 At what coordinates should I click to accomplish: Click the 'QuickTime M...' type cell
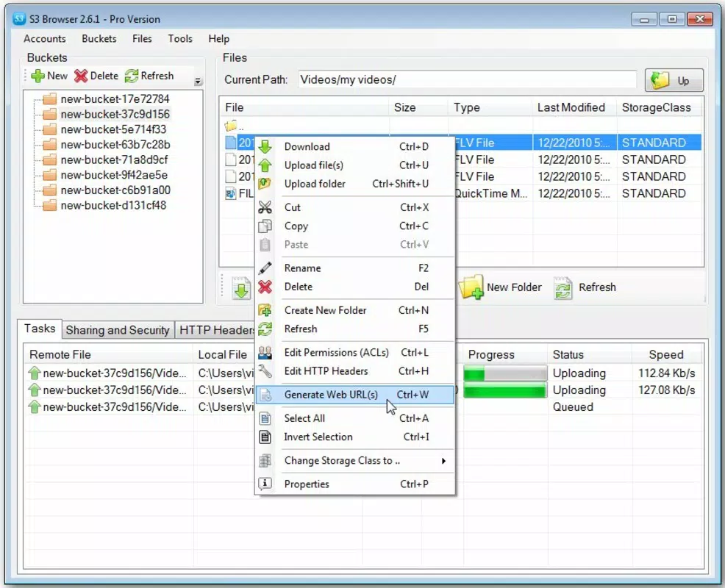[490, 194]
